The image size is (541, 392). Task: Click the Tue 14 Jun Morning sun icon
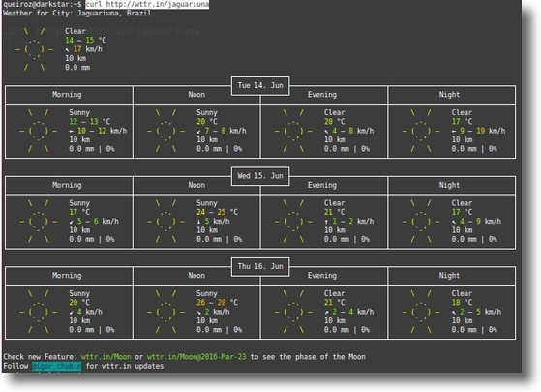coord(39,131)
